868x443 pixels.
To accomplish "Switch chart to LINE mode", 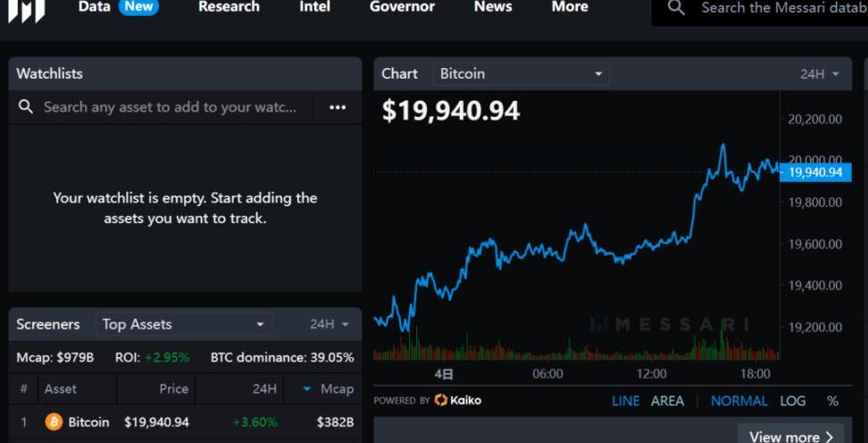I will (625, 401).
